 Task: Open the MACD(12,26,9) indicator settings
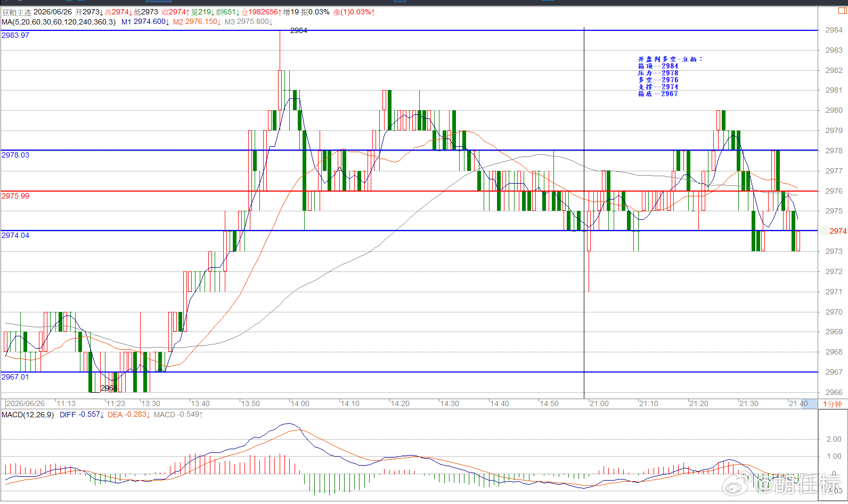point(28,415)
